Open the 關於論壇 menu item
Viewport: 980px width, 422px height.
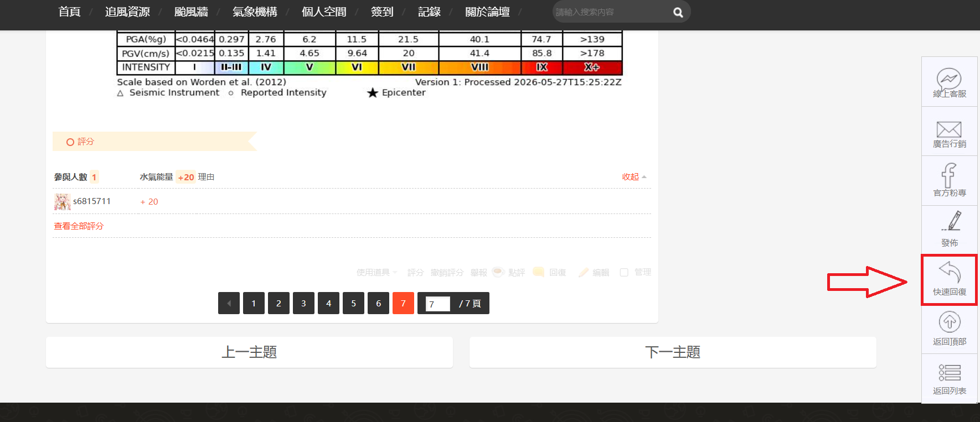coord(487,12)
